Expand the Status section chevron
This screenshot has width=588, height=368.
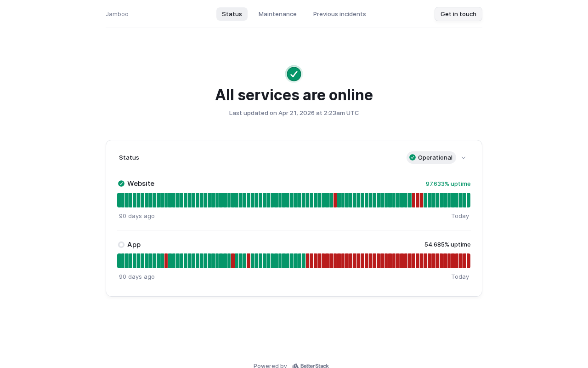[x=464, y=158]
